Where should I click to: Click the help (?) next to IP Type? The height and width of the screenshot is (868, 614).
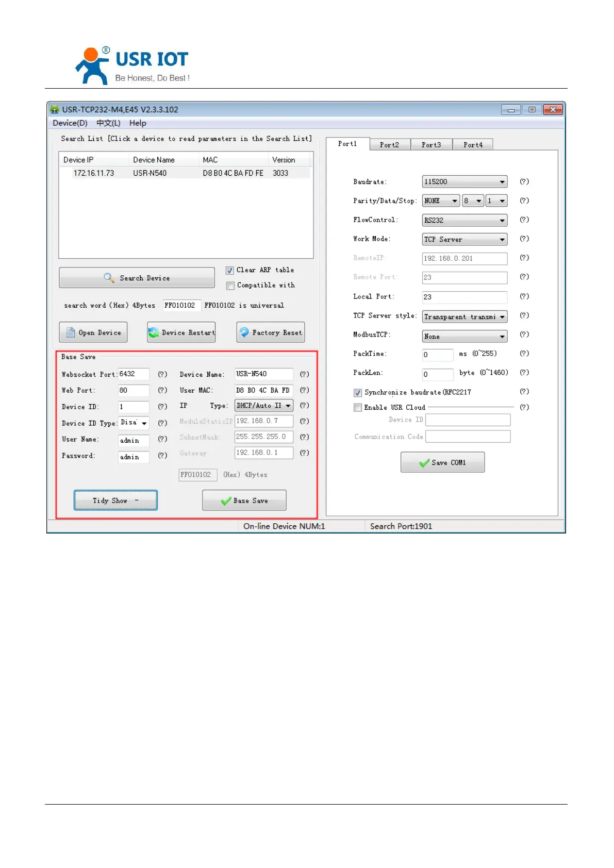click(x=305, y=406)
